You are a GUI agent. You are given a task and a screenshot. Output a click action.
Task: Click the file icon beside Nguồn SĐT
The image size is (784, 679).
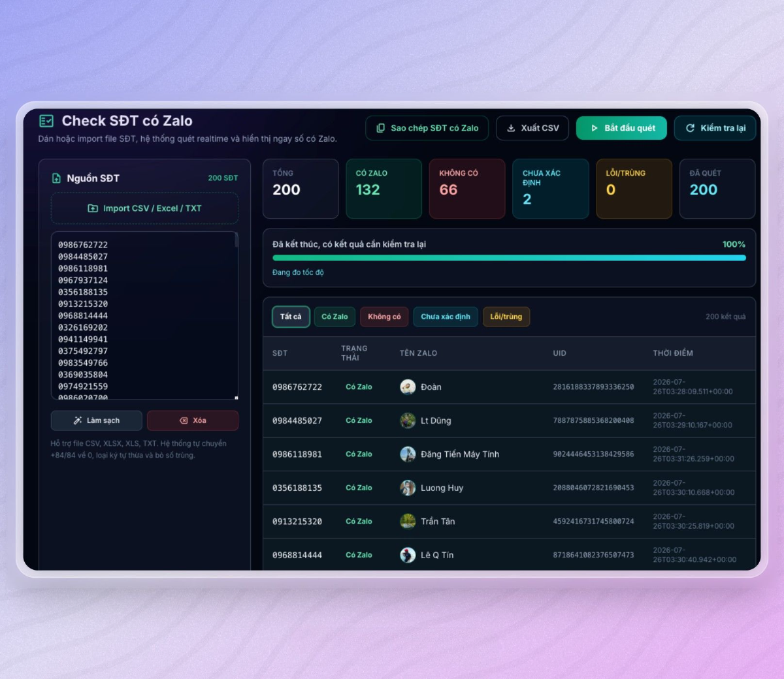56,178
